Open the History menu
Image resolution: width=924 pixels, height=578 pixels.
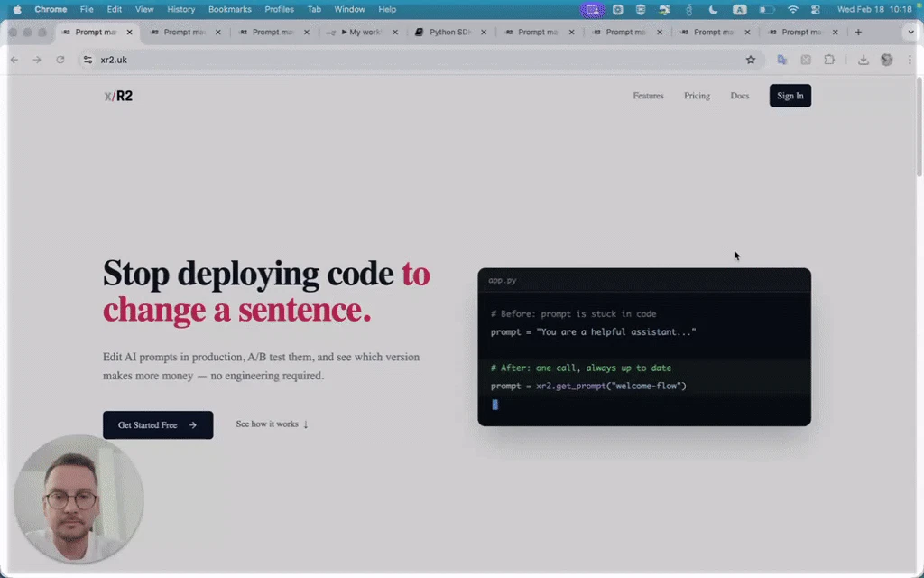tap(180, 9)
